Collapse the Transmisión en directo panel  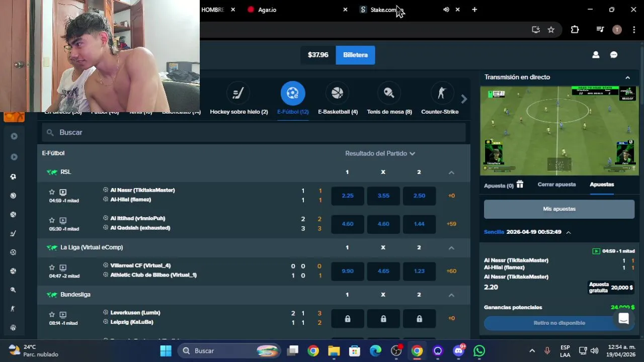pos(627,77)
